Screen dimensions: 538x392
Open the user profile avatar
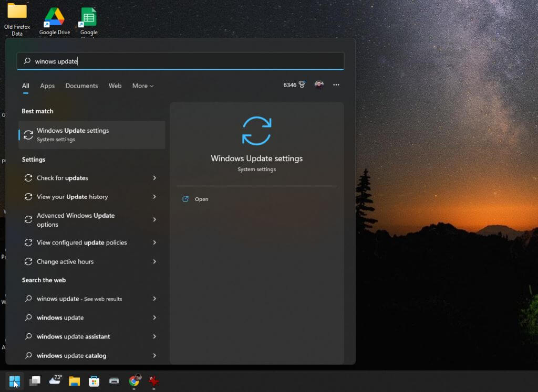pyautogui.click(x=319, y=85)
